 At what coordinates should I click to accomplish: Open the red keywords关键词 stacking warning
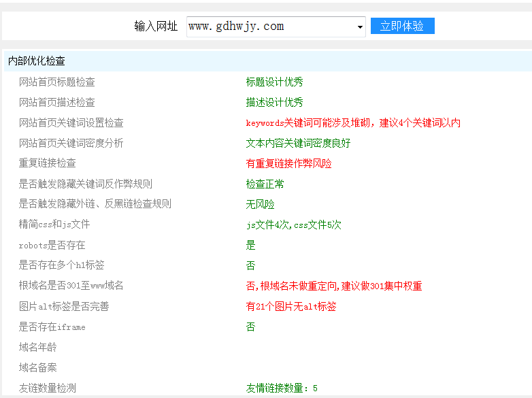pyautogui.click(x=352, y=123)
